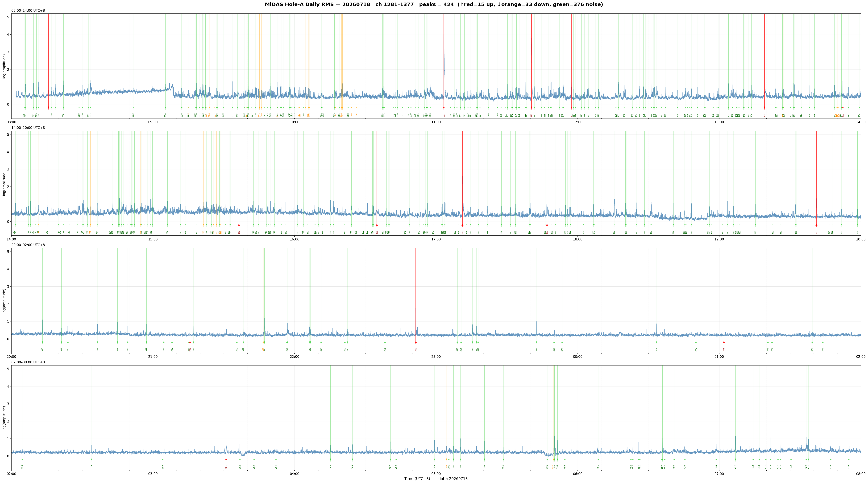
Task: Select green peak label 338 after 20:00
Action: (42, 349)
